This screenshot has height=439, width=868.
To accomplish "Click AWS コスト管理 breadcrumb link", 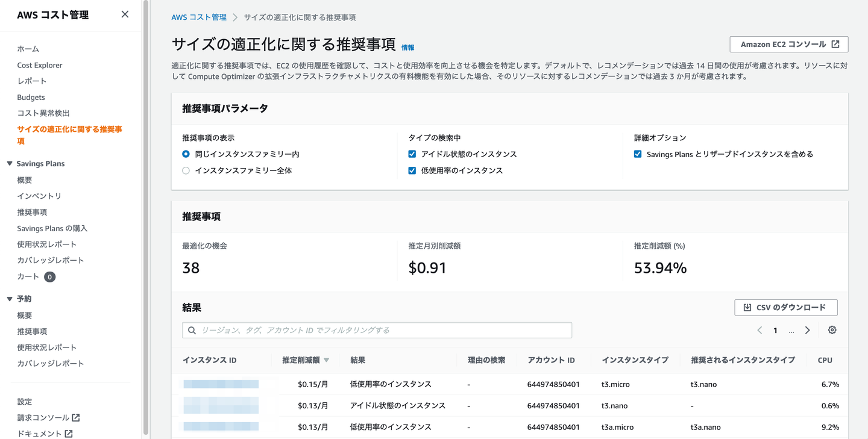I will click(x=199, y=17).
